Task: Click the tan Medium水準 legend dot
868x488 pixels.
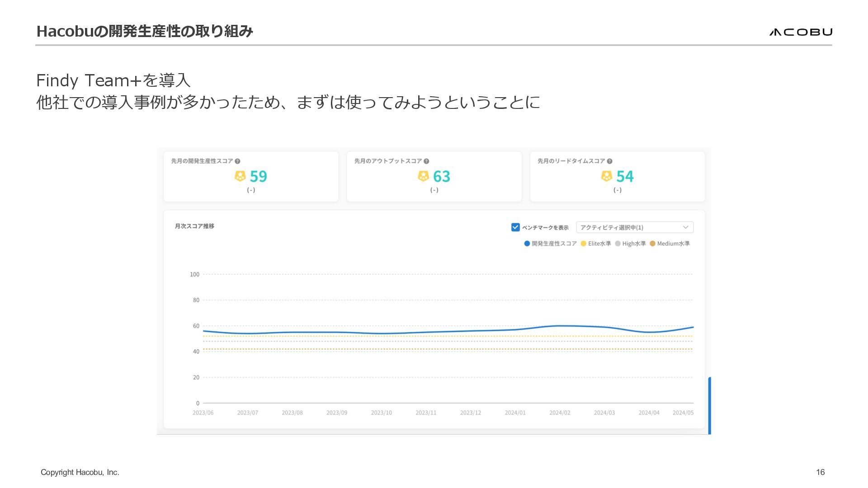Action: coord(652,244)
